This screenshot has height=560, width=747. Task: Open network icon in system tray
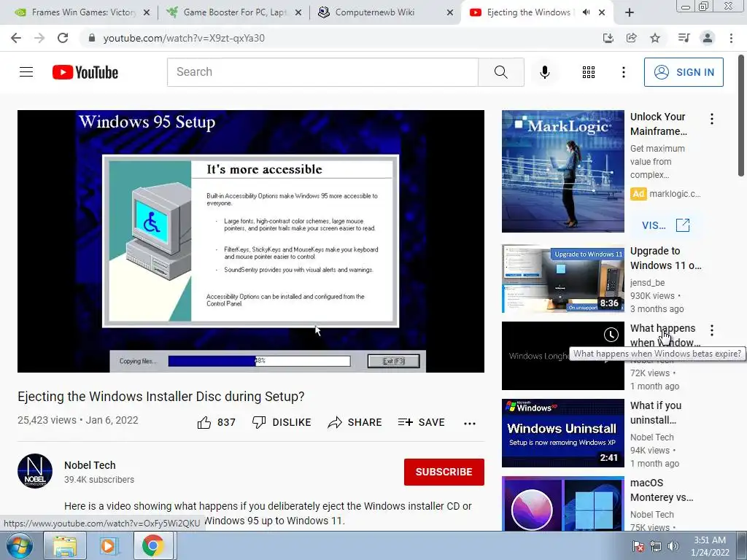click(656, 546)
